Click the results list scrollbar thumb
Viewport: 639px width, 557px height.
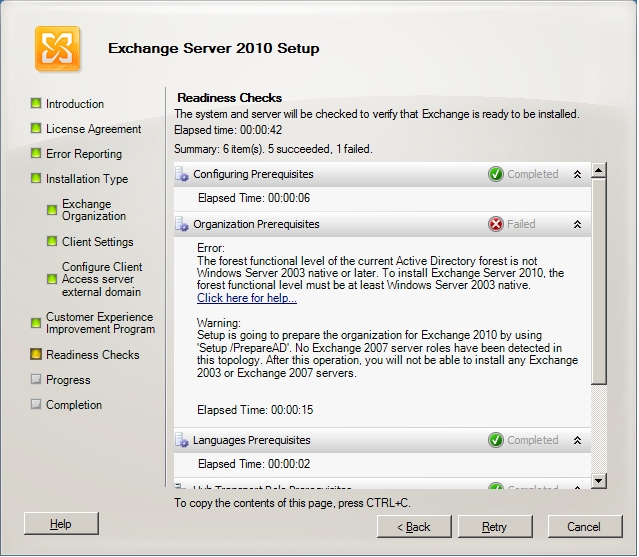[x=599, y=281]
